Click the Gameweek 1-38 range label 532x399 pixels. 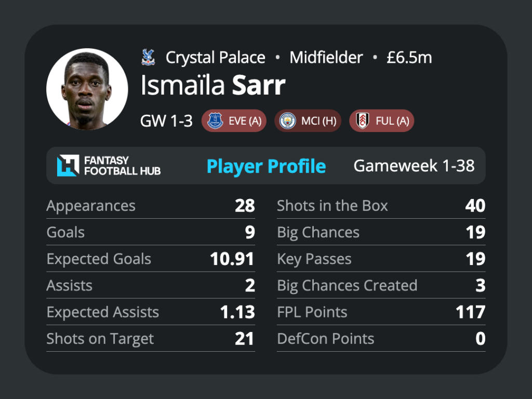[x=414, y=166]
